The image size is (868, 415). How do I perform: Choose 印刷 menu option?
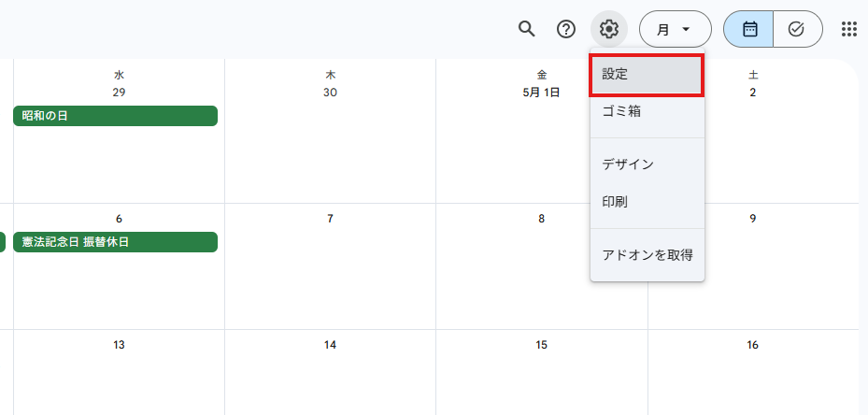pyautogui.click(x=647, y=202)
